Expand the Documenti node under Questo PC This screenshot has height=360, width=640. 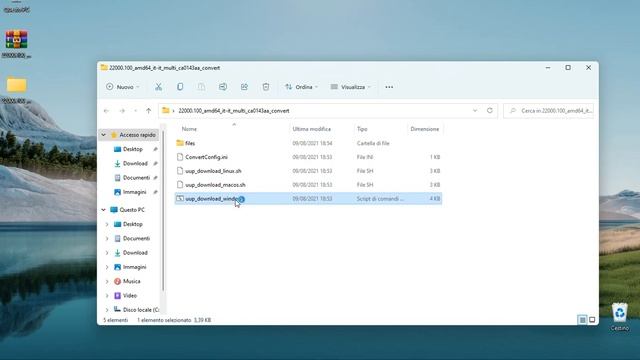[x=107, y=238]
